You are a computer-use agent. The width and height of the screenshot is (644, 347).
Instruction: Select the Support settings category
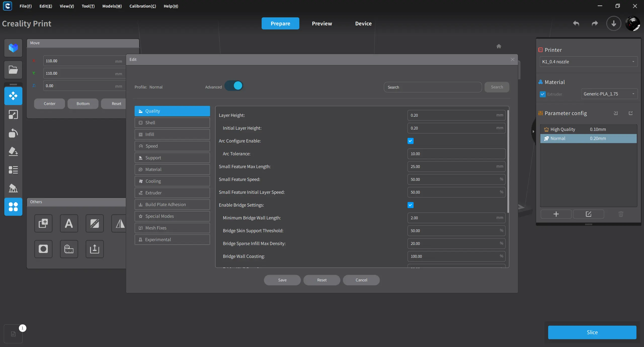click(x=172, y=158)
